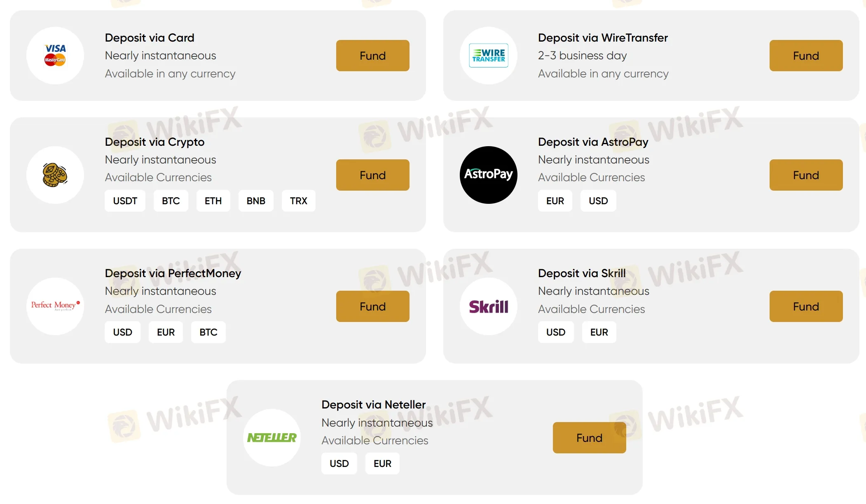866x504 pixels.
Task: Click the AstroPay black logo icon
Action: tap(489, 175)
